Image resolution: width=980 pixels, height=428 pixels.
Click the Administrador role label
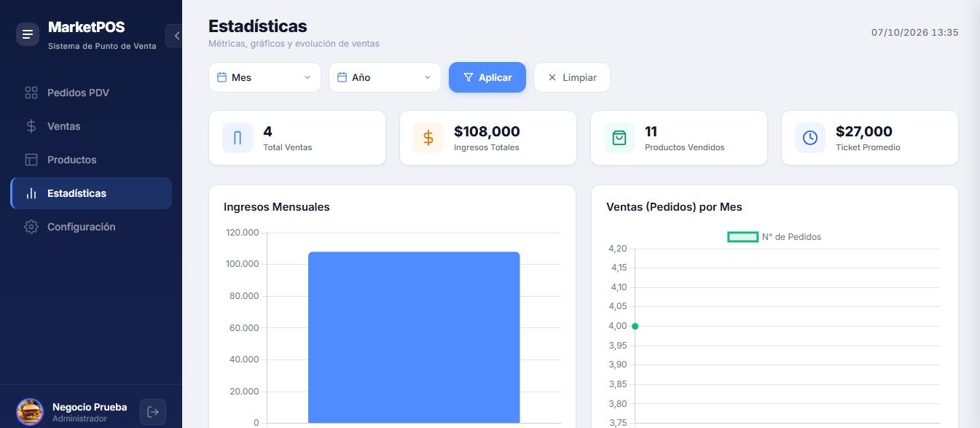pos(79,419)
